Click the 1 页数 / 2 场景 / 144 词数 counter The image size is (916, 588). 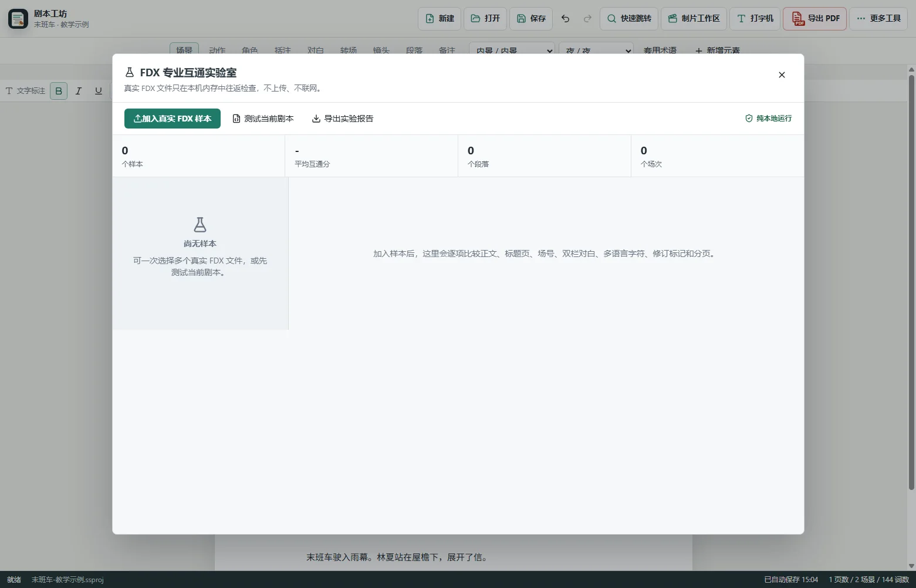(x=869, y=580)
